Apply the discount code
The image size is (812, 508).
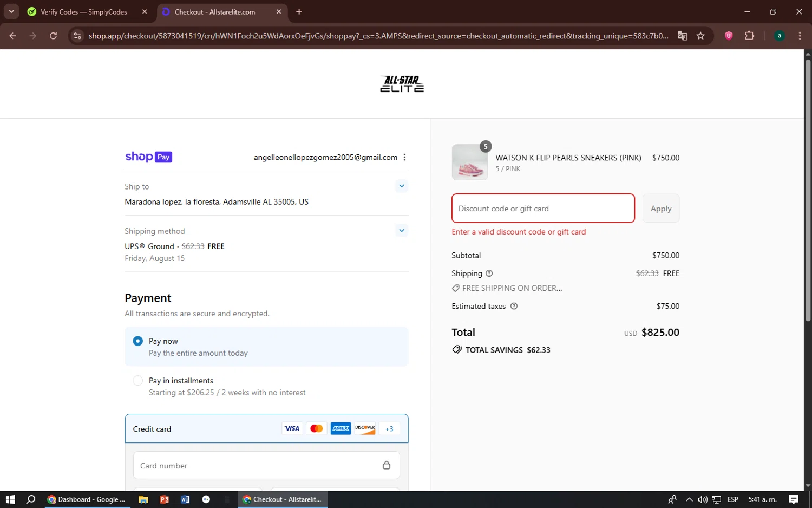point(661,208)
